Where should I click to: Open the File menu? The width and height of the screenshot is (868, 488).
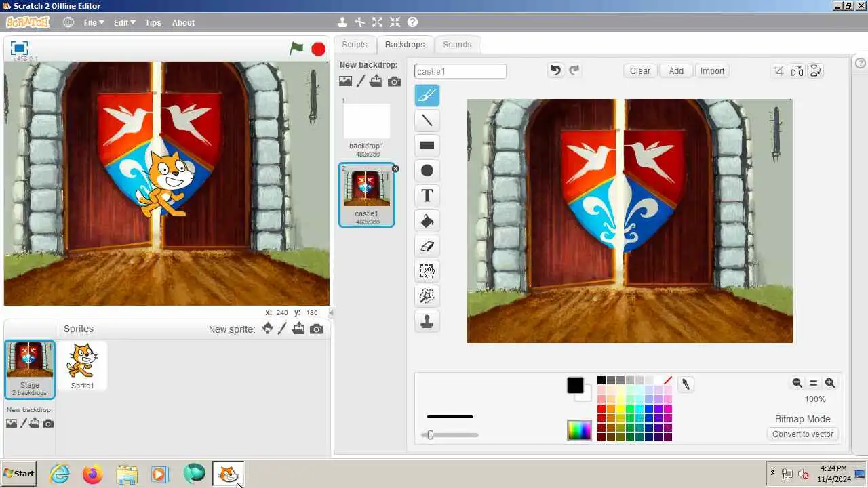pyautogui.click(x=94, y=22)
